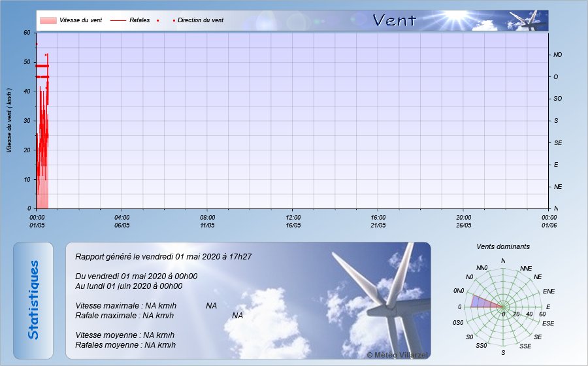Click the Vents dominants heading
This screenshot has width=588, height=366.
pos(503,246)
